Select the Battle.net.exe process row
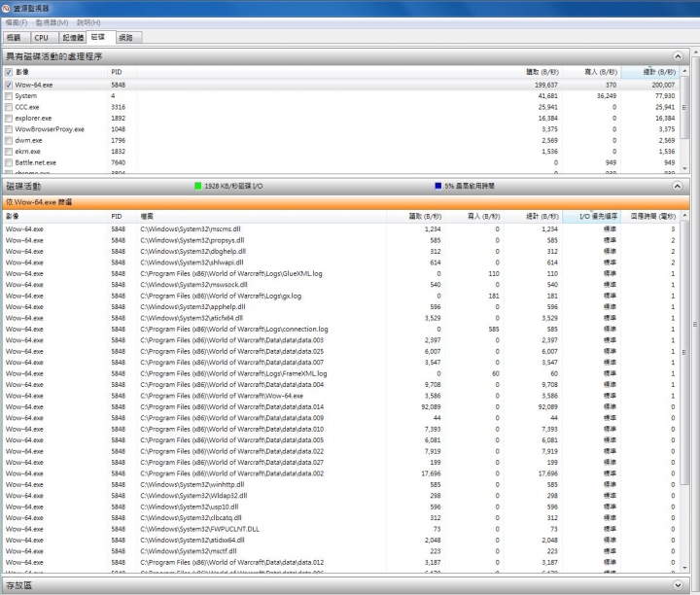700x595 pixels. tap(341, 163)
